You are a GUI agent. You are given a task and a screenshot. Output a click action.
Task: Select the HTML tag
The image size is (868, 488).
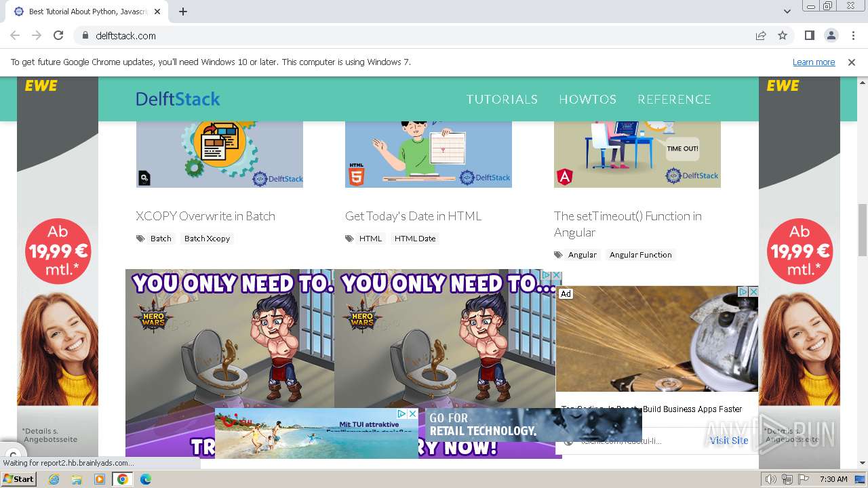coord(370,239)
